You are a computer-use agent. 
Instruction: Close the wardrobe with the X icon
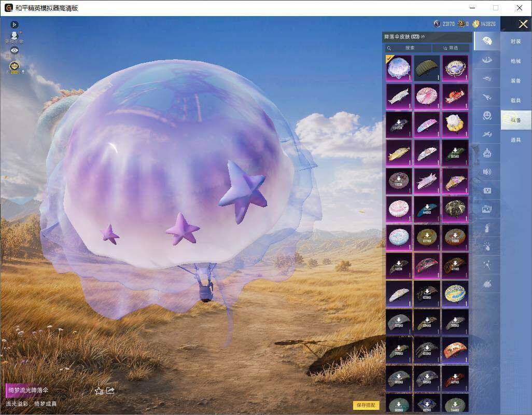tap(523, 24)
